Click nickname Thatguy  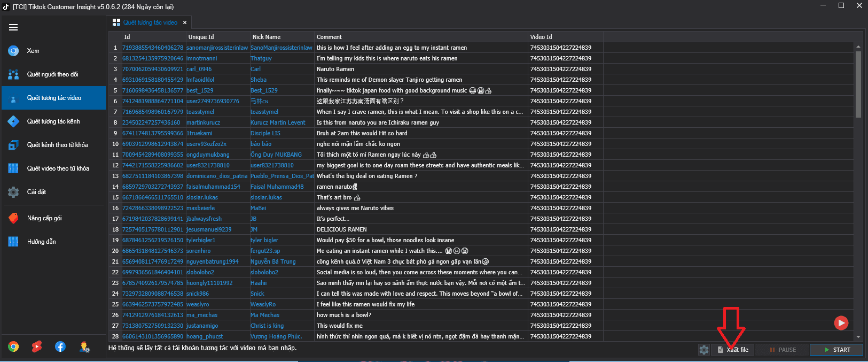[261, 58]
